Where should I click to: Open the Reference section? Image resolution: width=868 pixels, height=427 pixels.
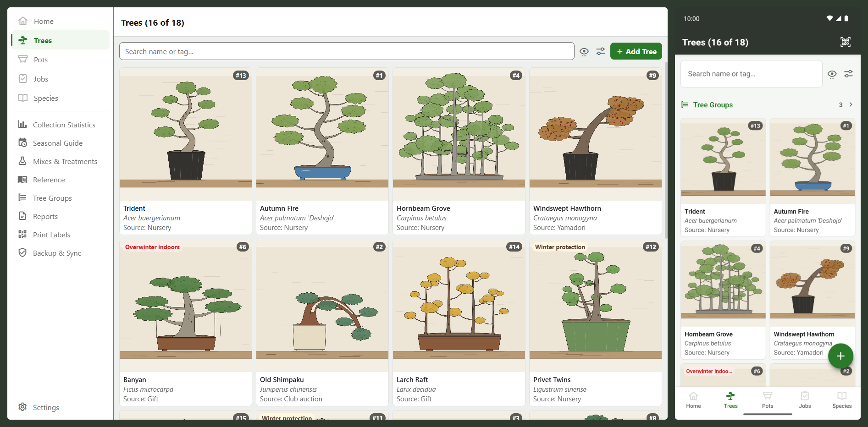point(61,180)
